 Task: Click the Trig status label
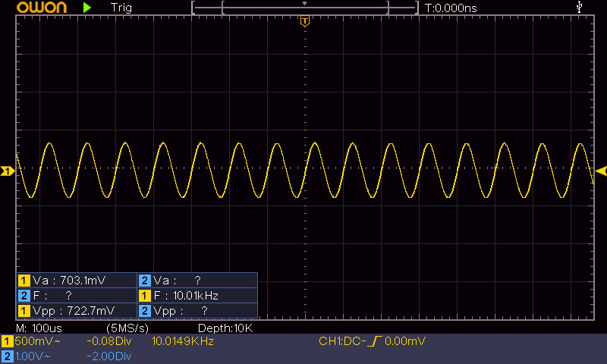[x=121, y=8]
